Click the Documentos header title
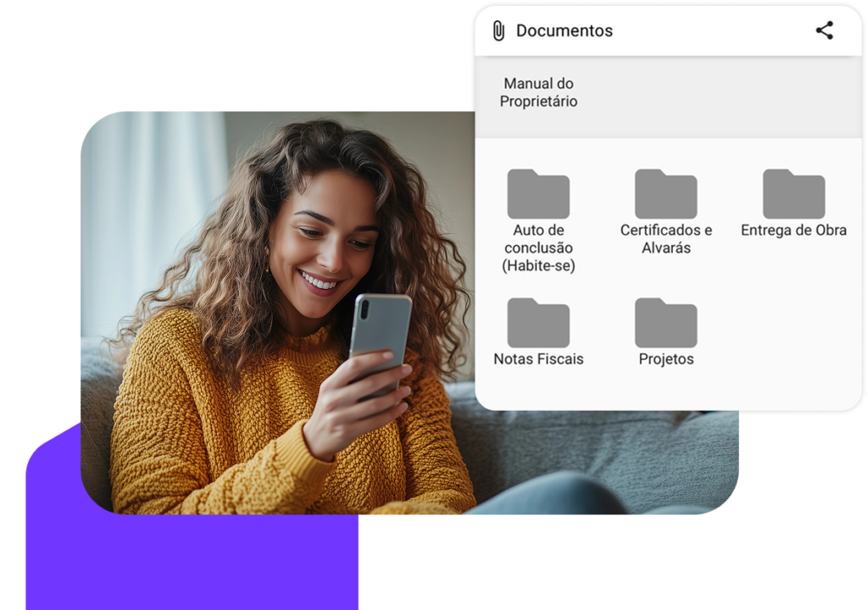 coord(564,31)
